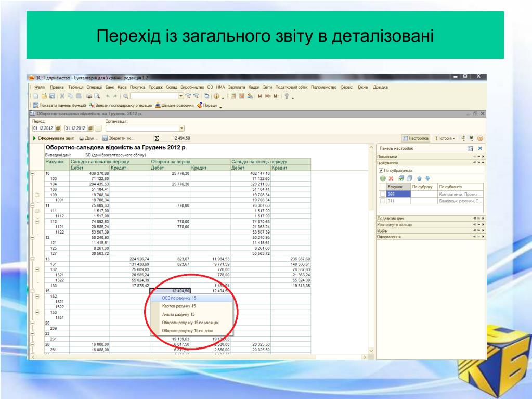Toggle the Настройка settings panel button
This screenshot has height=399, width=532.
click(416, 138)
